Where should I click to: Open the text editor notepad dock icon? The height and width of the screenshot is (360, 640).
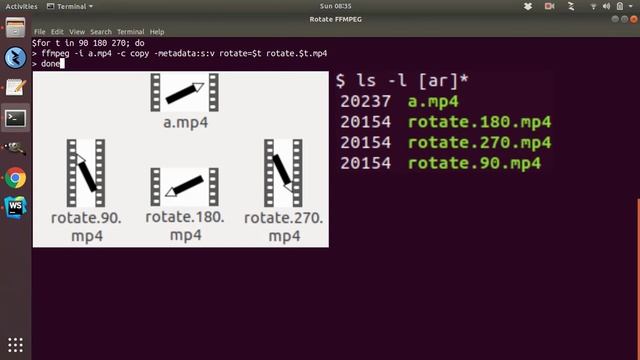pos(16,87)
